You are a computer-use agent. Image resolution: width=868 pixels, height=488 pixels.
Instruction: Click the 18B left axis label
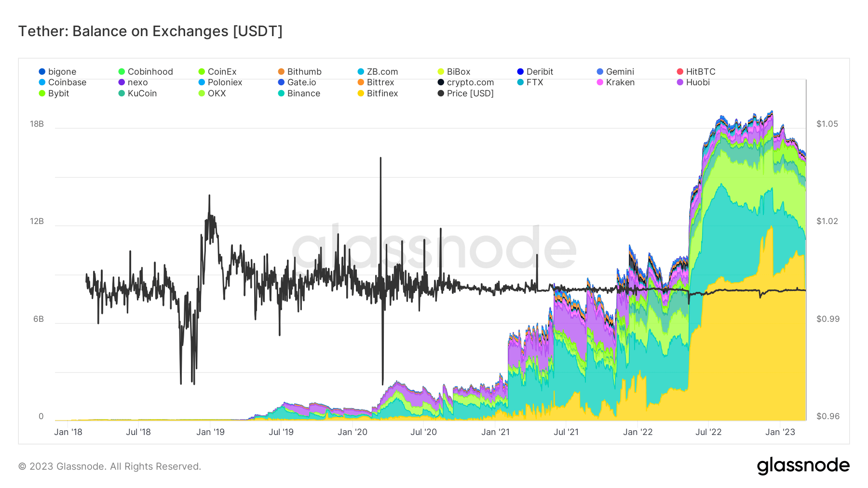tap(37, 124)
